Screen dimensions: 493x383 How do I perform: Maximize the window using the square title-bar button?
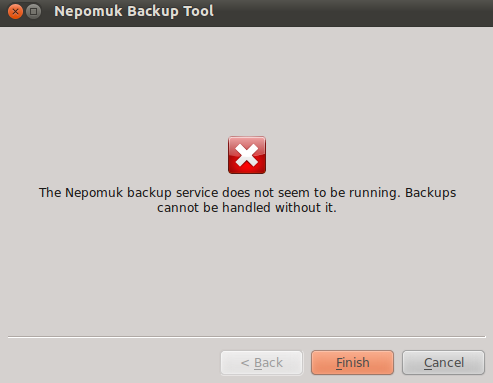[33, 12]
